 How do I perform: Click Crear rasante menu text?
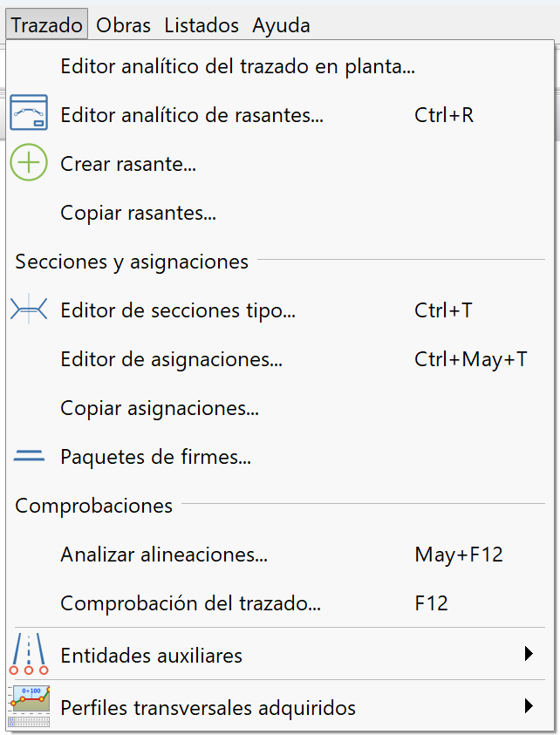click(x=127, y=163)
